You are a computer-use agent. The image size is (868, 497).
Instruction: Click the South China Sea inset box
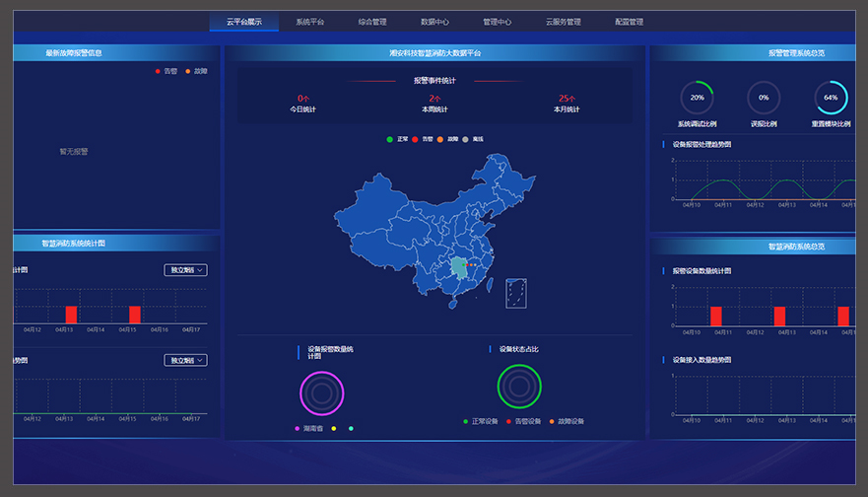click(515, 293)
